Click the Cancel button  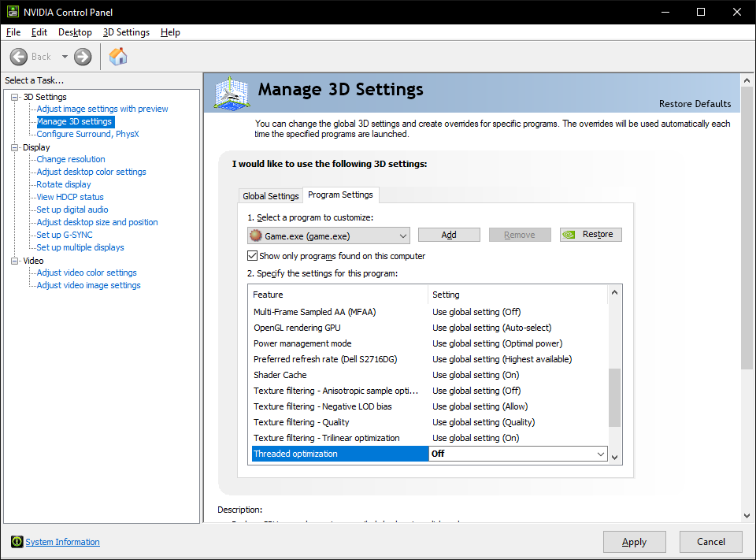click(x=710, y=542)
